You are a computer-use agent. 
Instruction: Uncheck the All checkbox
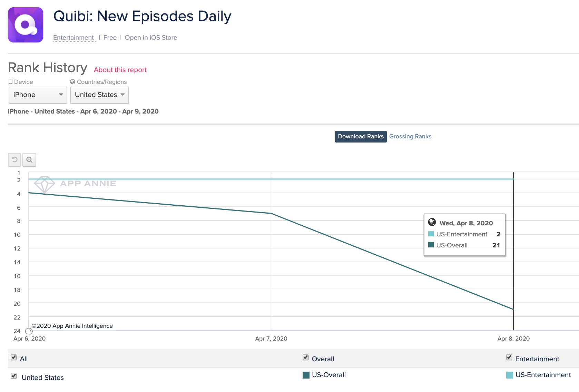coord(14,357)
